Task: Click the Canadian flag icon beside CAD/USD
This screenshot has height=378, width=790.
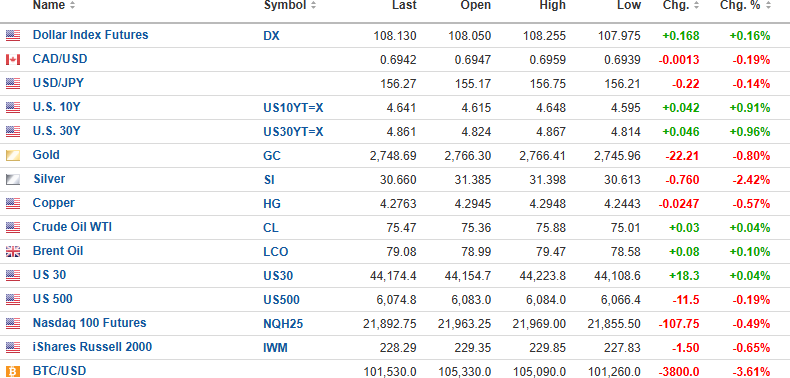Action: (x=13, y=60)
